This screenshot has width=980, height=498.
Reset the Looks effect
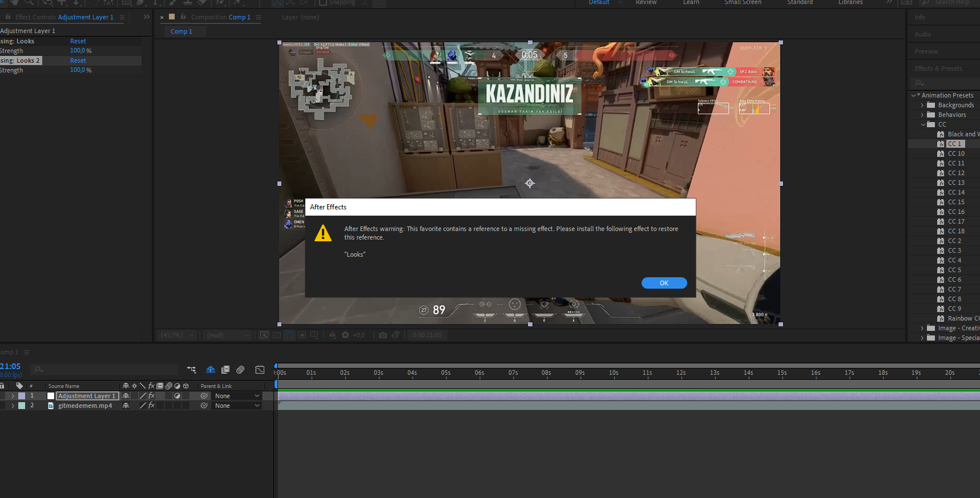(x=78, y=41)
